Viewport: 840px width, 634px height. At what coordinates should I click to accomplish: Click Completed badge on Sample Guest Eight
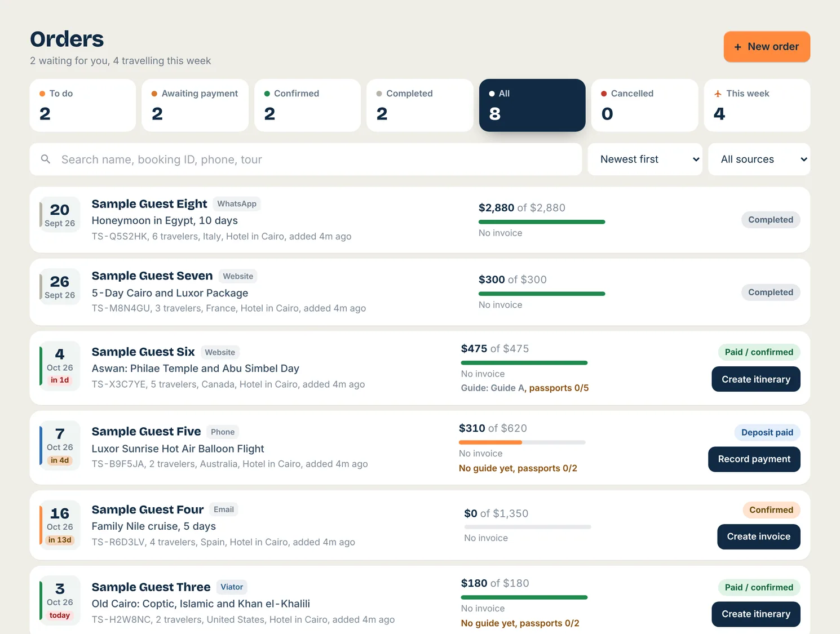coord(771,220)
